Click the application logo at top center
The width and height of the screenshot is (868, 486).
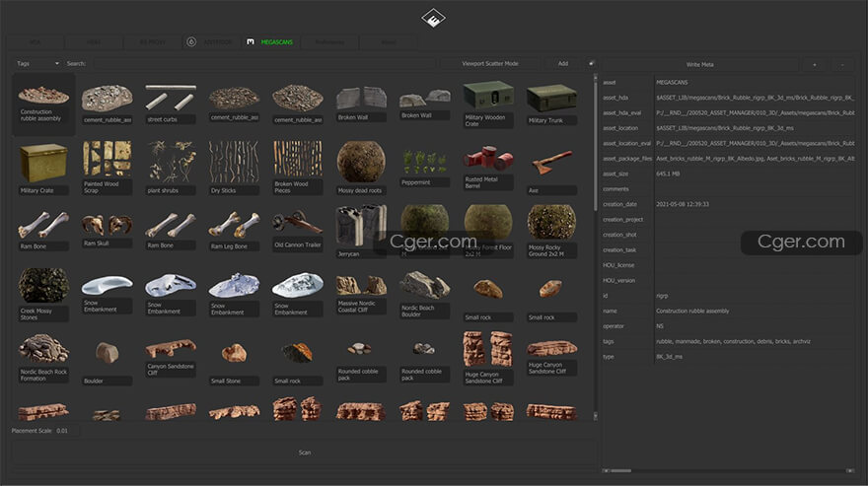coord(433,19)
